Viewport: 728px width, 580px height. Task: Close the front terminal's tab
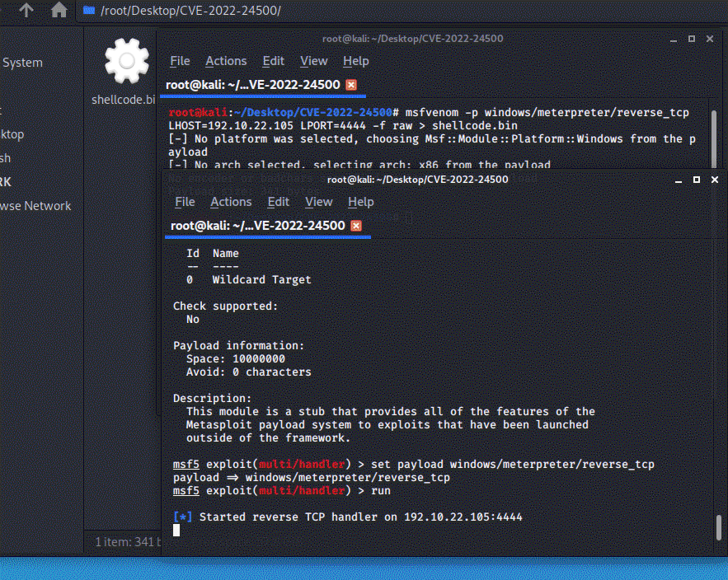[x=356, y=226]
